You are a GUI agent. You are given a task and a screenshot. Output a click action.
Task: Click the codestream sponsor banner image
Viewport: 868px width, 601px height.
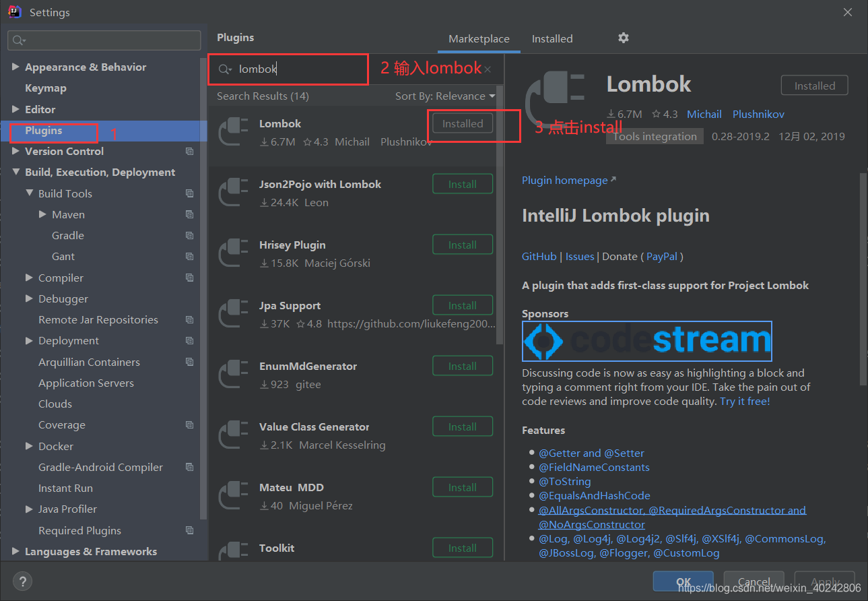[646, 341]
